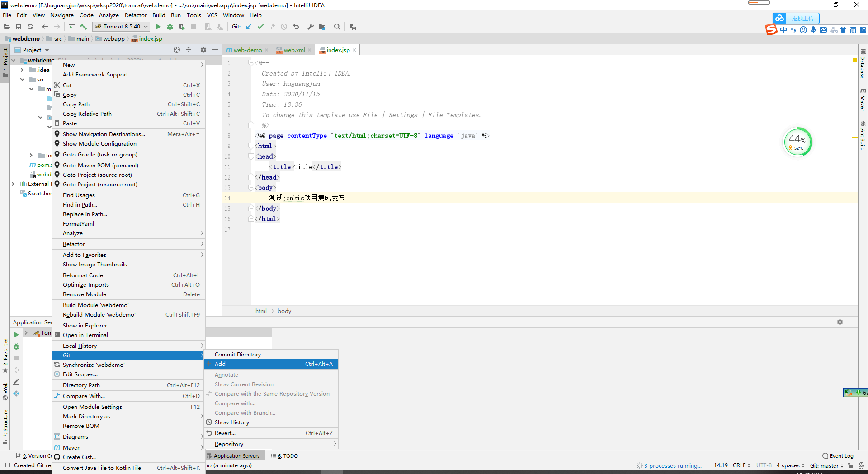Open the Git Repository submenu
868x474 pixels.
271,444
